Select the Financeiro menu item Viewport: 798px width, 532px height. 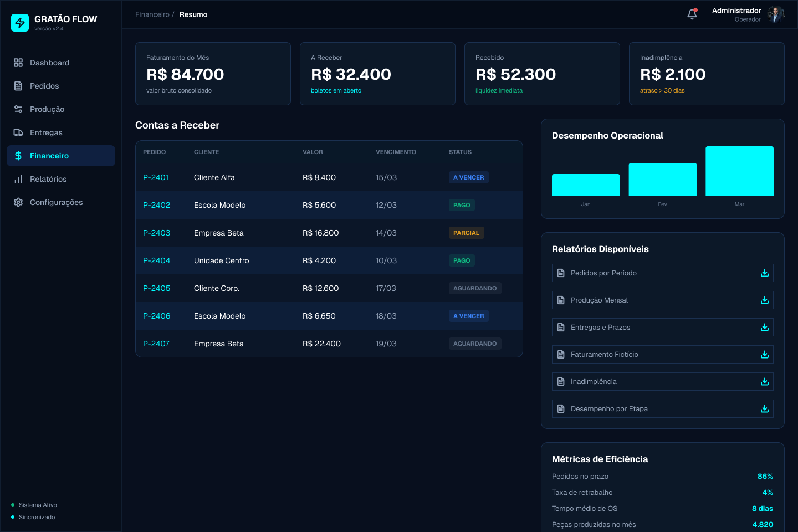click(x=61, y=156)
